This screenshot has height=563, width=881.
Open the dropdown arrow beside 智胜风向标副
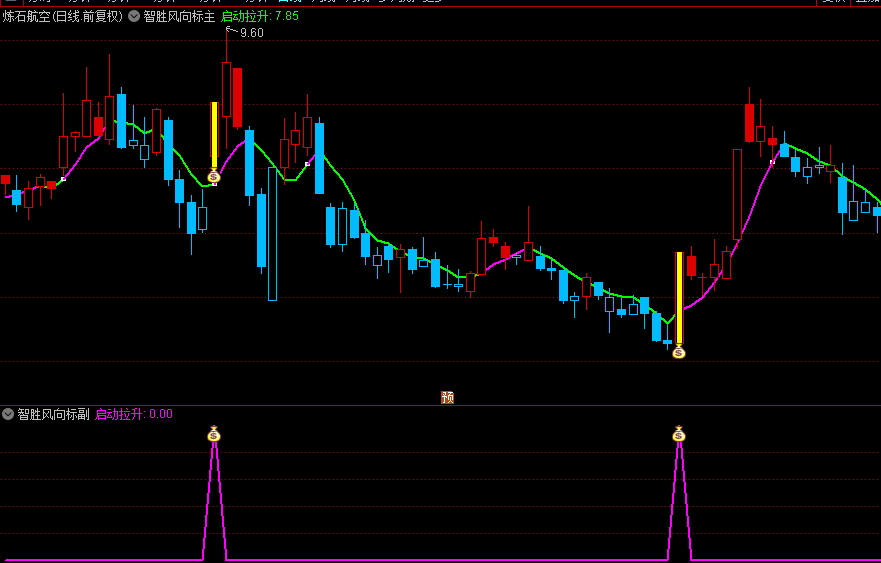[8, 415]
